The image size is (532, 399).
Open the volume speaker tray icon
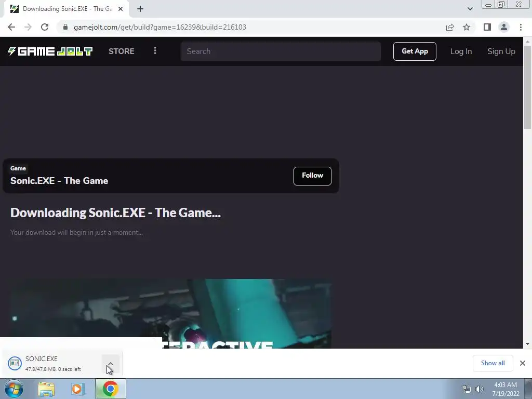tap(479, 389)
